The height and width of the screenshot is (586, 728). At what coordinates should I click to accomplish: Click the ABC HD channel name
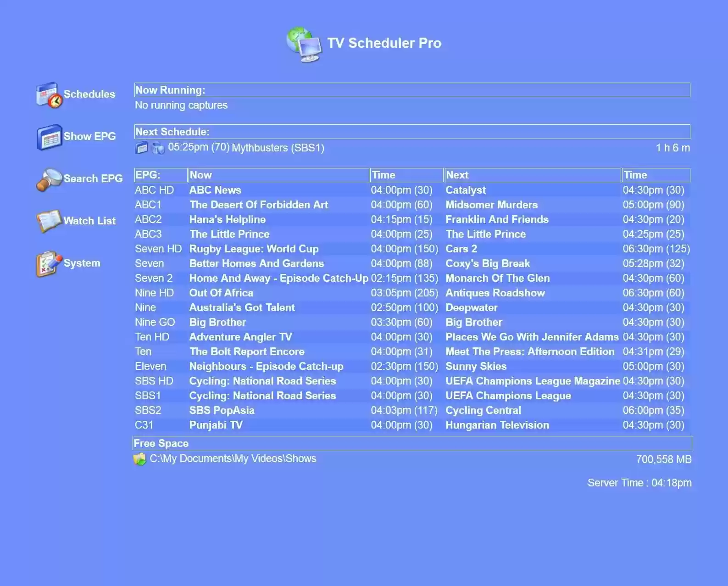pos(154,190)
